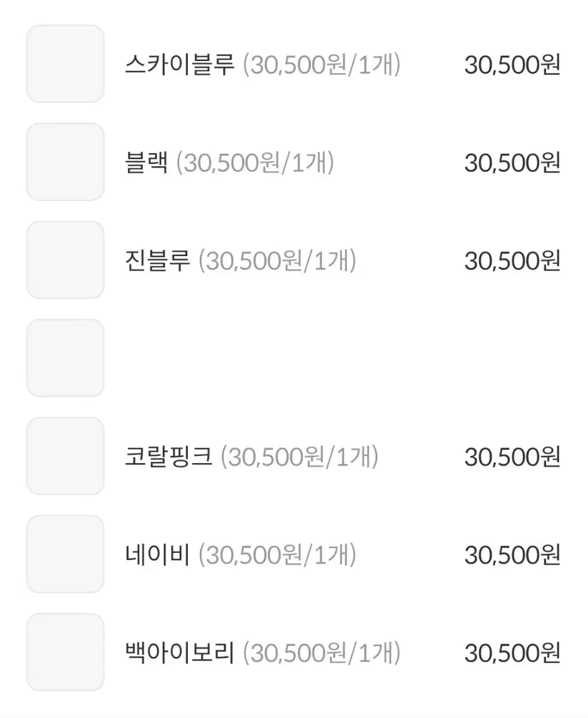Choose the 코랄핑크 thumbnail image
588x718 pixels.
coord(65,456)
